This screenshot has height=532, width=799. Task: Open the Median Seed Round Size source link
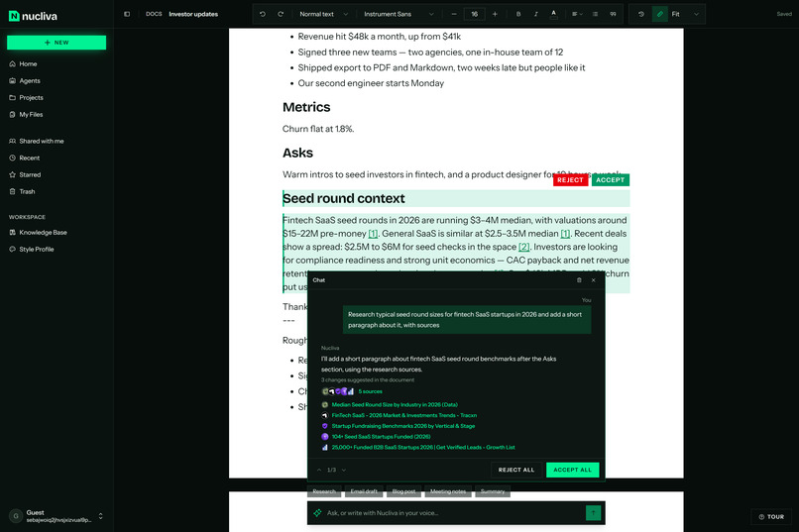(395, 405)
